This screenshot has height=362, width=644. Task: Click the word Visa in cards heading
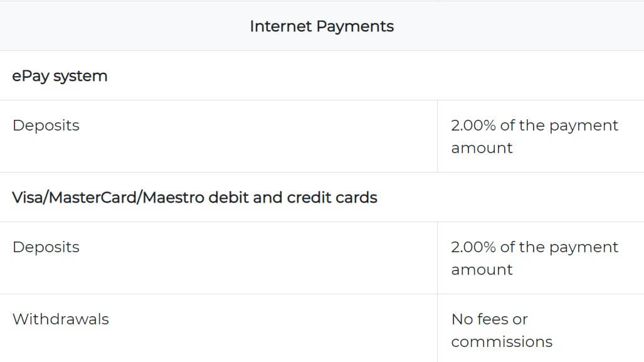pyautogui.click(x=28, y=198)
